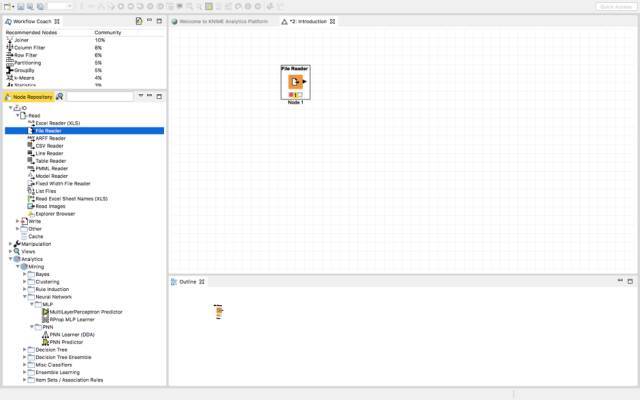
Task: Click the File Reader node output port
Action: 304,82
